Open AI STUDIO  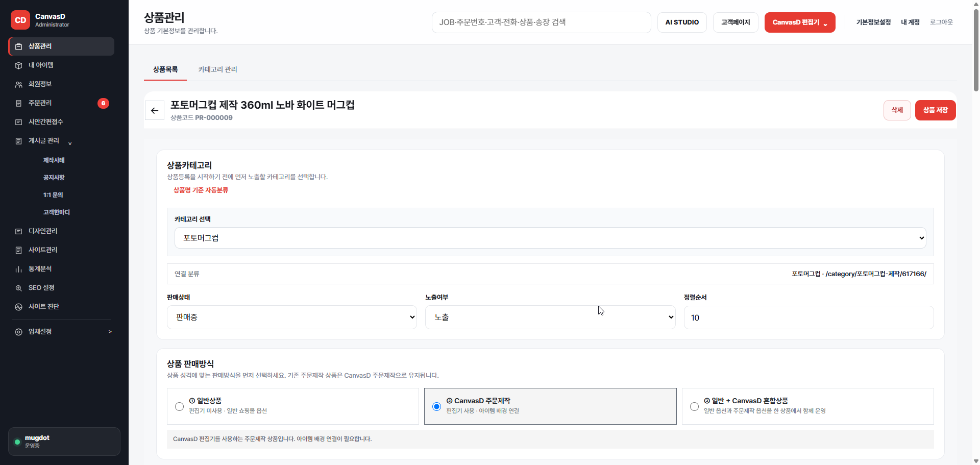click(x=682, y=22)
